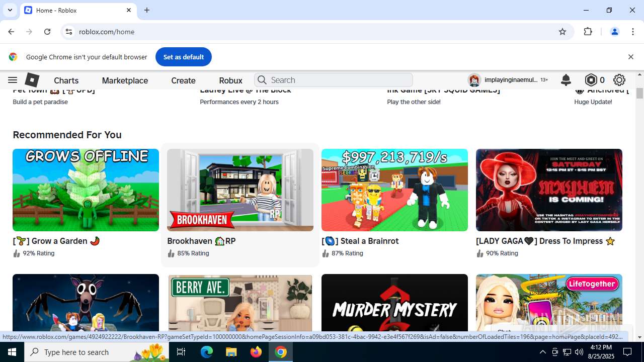Open the Windows Action Center notifications

(627, 352)
